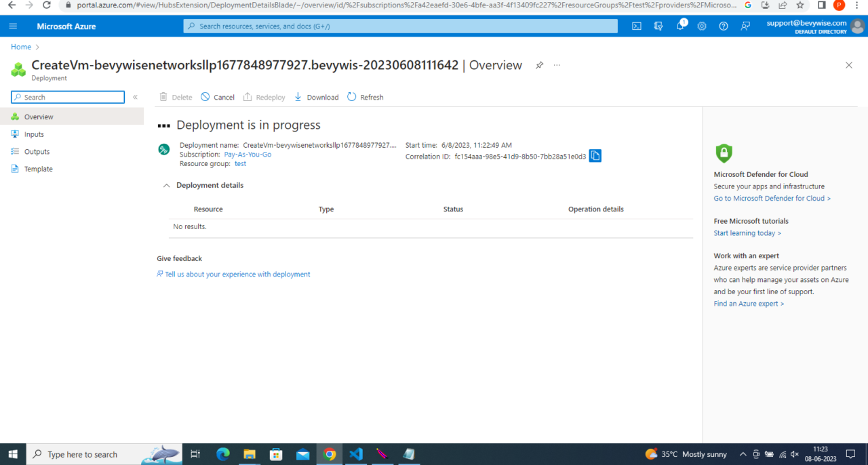Click the Delete toolbar button
The image size is (868, 465).
coord(176,98)
